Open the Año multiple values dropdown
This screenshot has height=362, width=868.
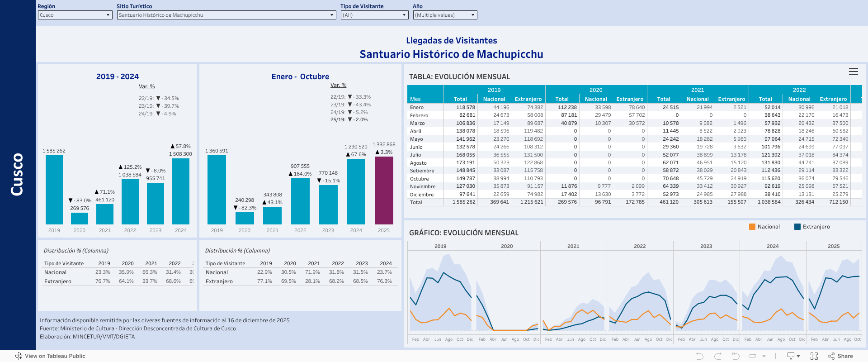pos(445,15)
